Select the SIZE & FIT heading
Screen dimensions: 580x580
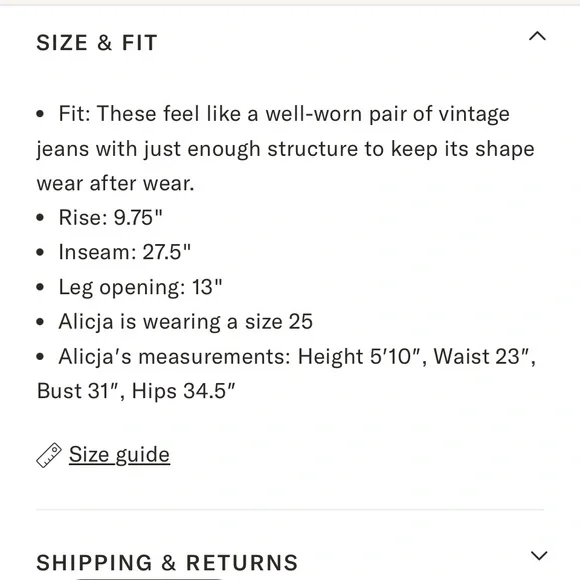[x=97, y=42]
